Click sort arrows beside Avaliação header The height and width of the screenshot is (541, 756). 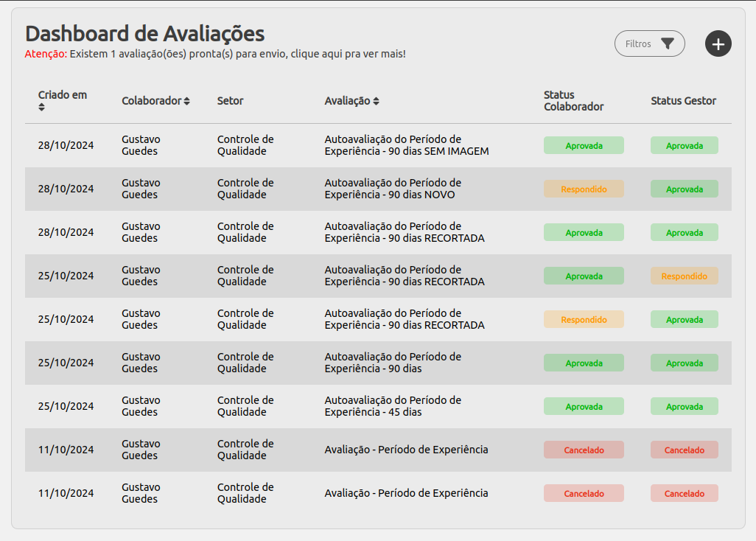pyautogui.click(x=376, y=101)
